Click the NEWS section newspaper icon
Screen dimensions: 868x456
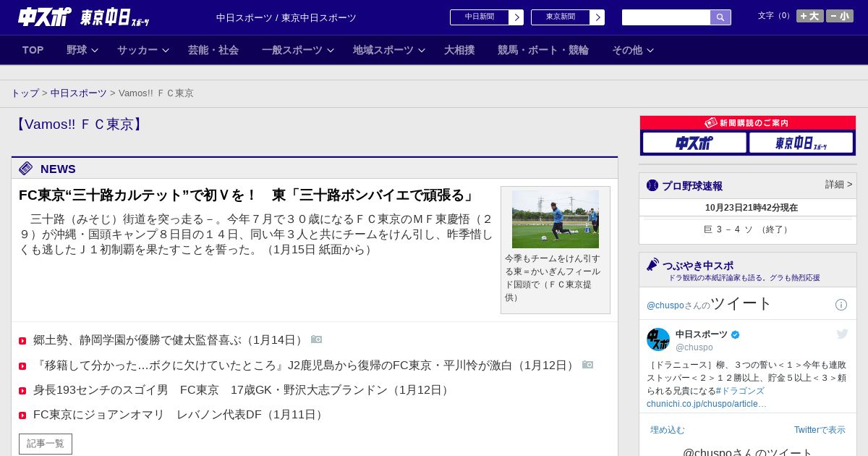coord(26,169)
